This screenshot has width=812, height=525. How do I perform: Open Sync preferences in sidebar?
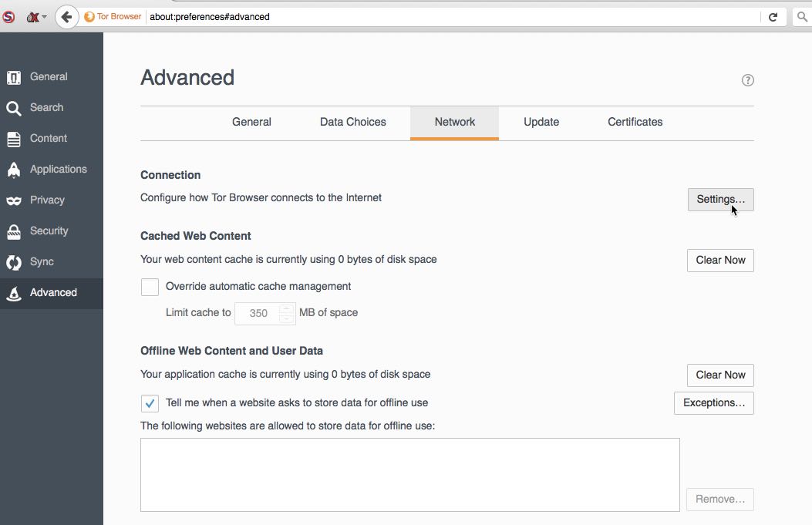point(52,262)
